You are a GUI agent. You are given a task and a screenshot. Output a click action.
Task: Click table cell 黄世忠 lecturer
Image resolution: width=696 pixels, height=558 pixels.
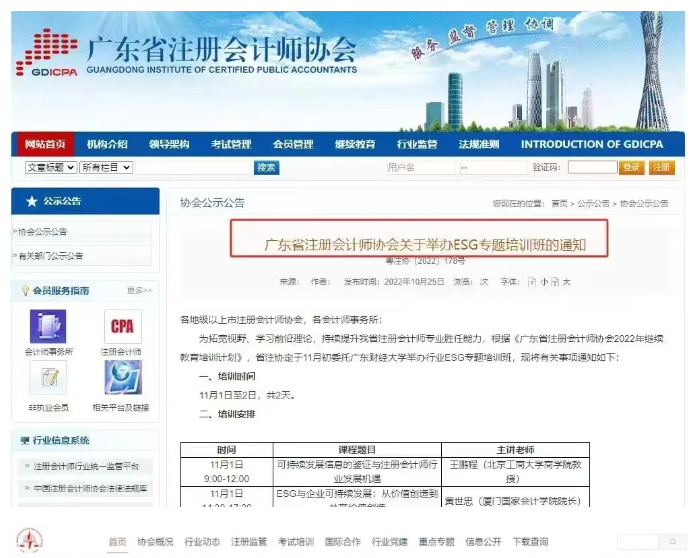[515, 498]
